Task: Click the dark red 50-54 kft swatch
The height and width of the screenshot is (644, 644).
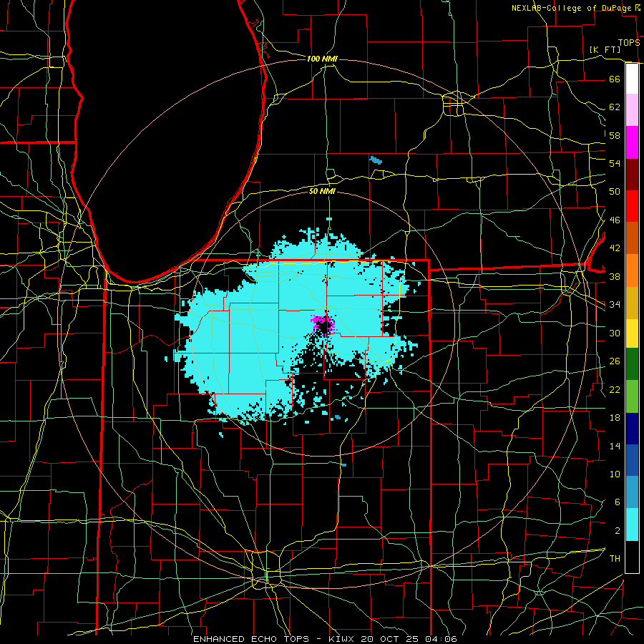Action: [x=632, y=174]
